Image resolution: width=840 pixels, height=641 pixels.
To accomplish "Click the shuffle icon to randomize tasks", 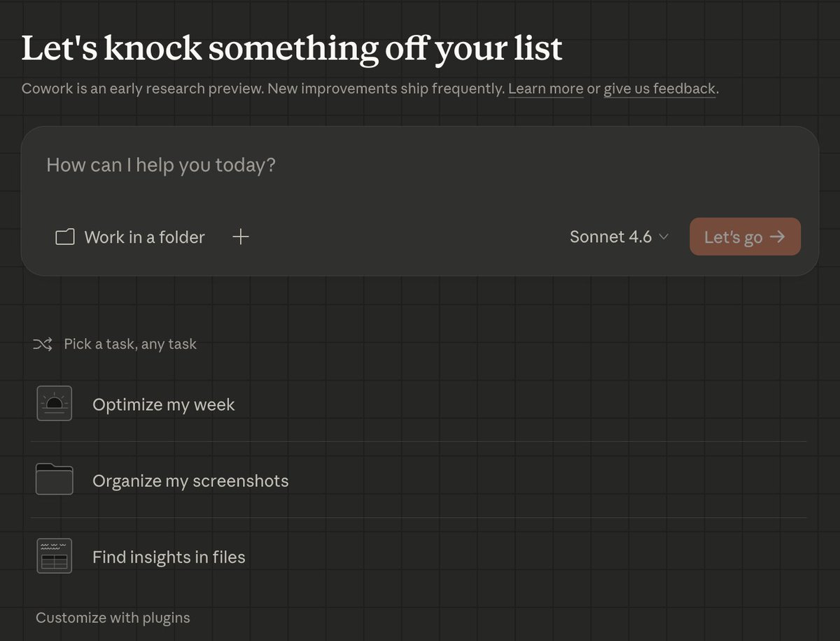I will tap(43, 344).
